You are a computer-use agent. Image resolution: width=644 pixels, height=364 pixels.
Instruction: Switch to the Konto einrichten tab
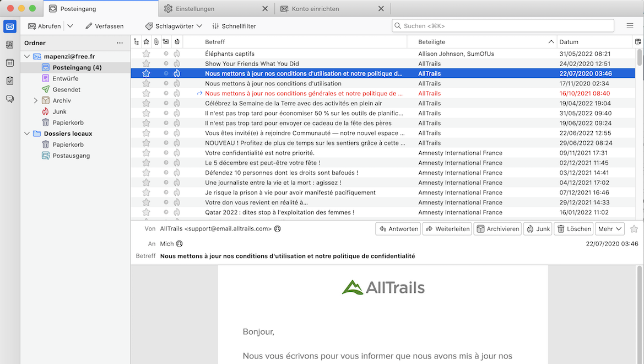click(316, 9)
